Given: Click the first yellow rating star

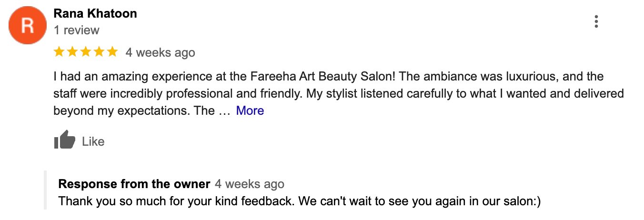Looking at the screenshot, I should (59, 52).
